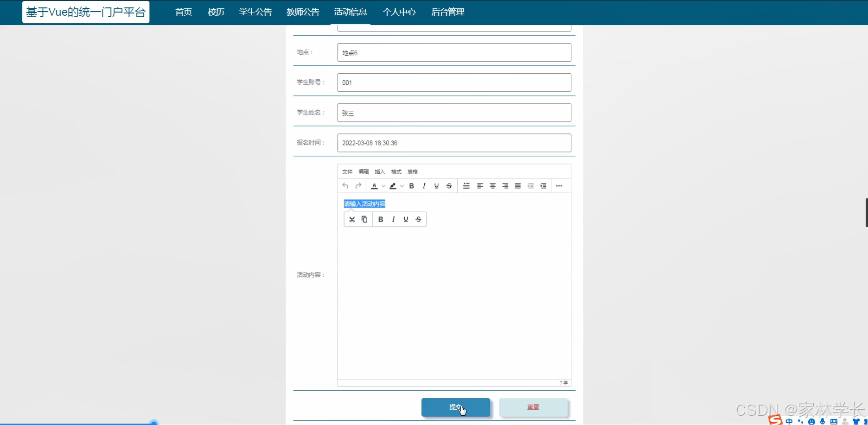This screenshot has width=868, height=425.
Task: Open the ellipsis (more tools) icon in editor toolbar
Action: [x=559, y=185]
